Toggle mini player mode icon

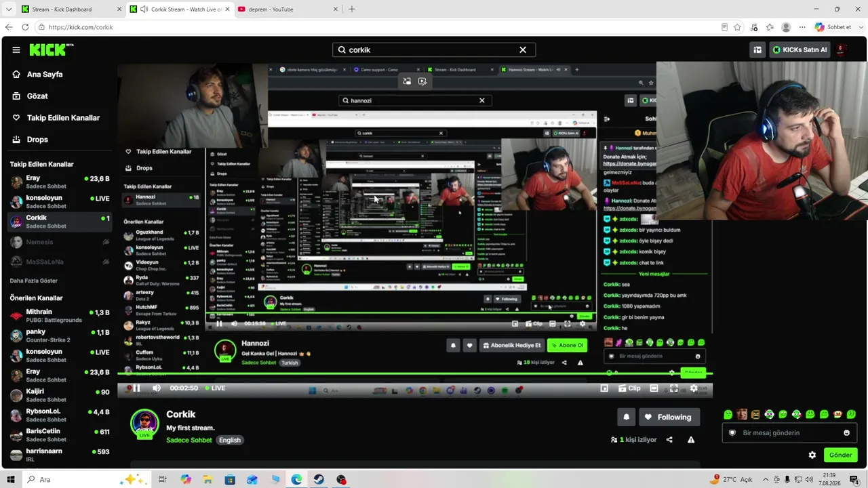click(x=604, y=388)
